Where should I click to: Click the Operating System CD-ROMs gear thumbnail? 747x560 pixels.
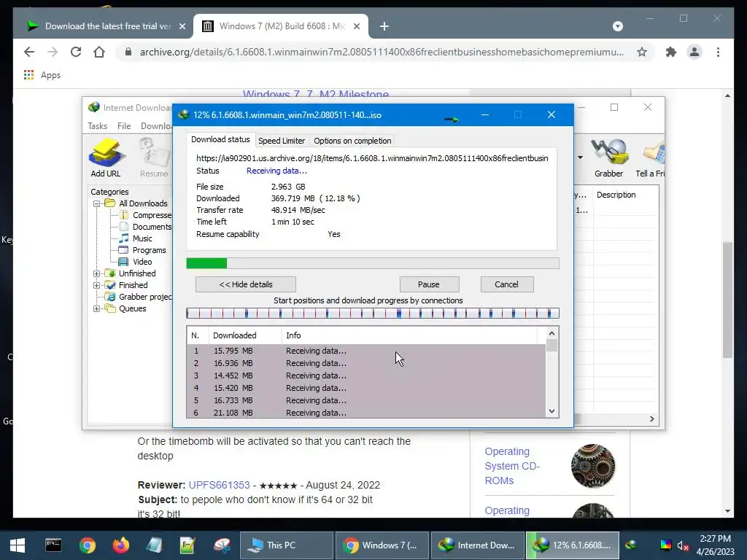point(593,466)
